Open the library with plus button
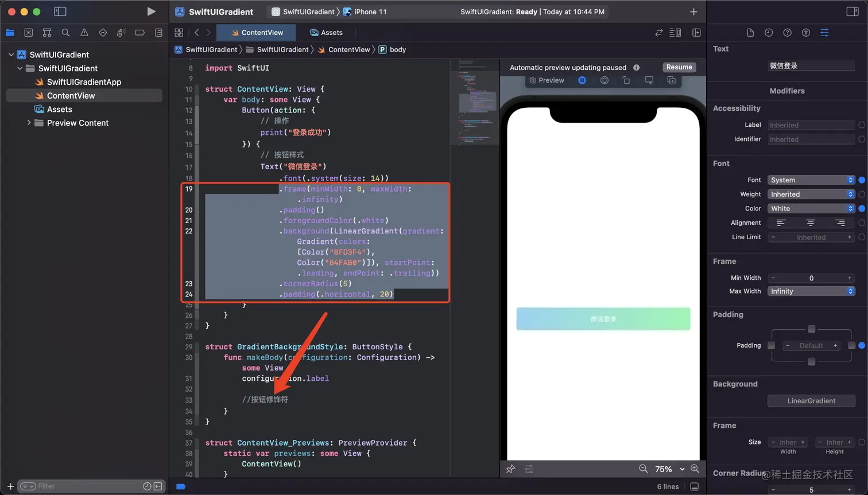 (693, 11)
